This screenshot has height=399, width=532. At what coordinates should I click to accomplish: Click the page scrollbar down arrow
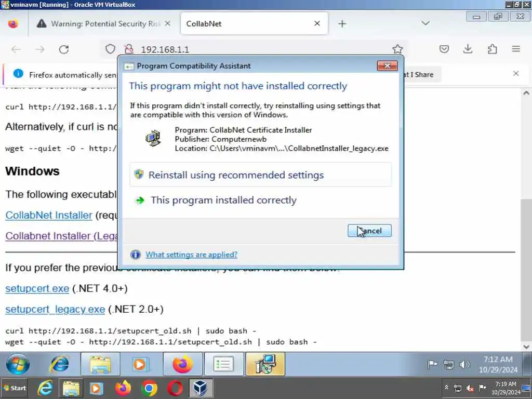click(x=526, y=347)
